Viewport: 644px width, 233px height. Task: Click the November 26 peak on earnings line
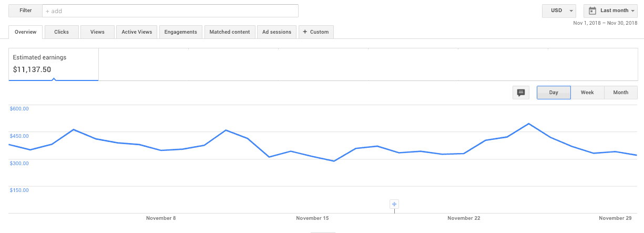tap(528, 124)
